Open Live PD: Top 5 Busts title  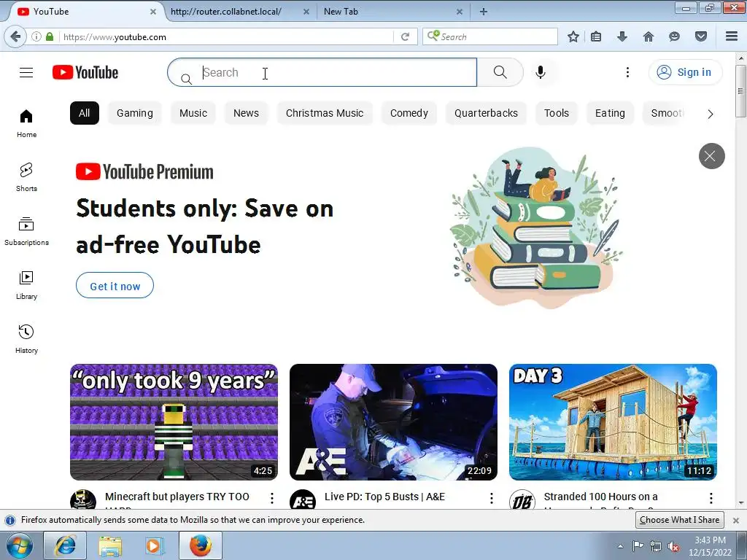click(384, 497)
